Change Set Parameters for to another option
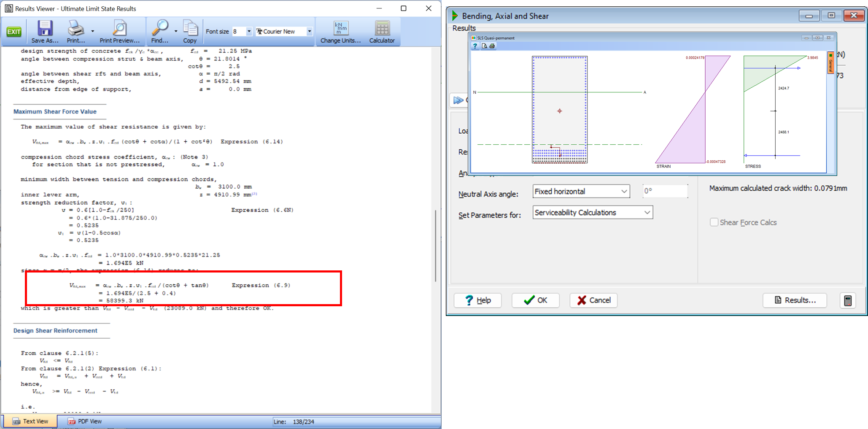The image size is (868, 429). click(647, 212)
